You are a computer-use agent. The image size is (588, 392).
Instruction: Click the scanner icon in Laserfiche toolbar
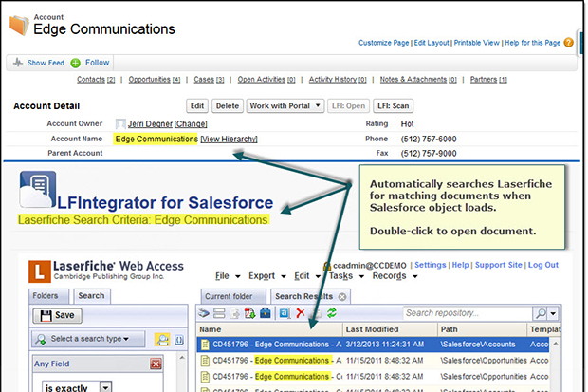(204, 313)
